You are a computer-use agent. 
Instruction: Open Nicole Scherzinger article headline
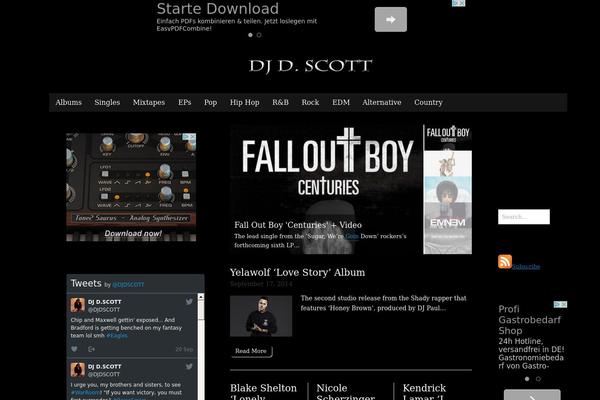(346, 391)
